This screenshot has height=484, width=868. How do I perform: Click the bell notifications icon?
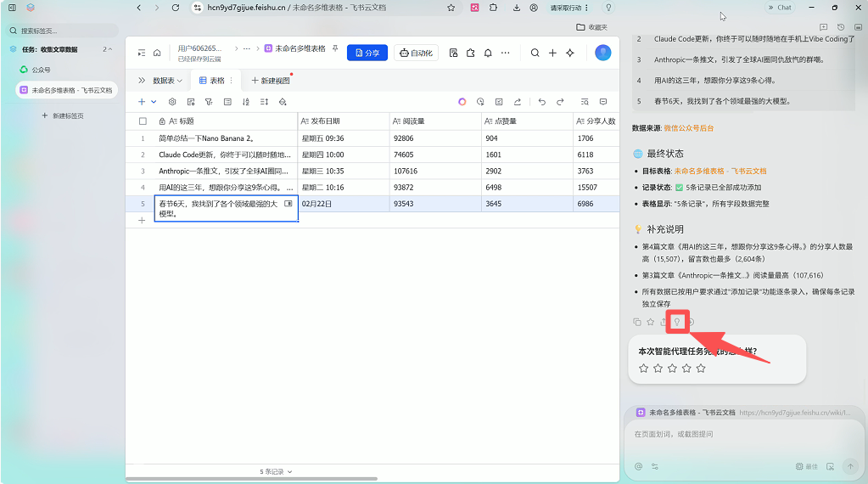488,53
